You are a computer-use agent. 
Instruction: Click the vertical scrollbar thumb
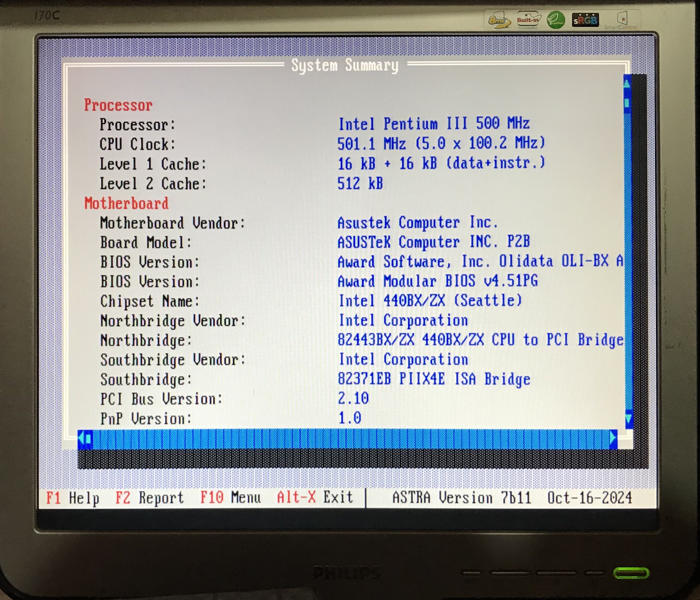[627, 103]
